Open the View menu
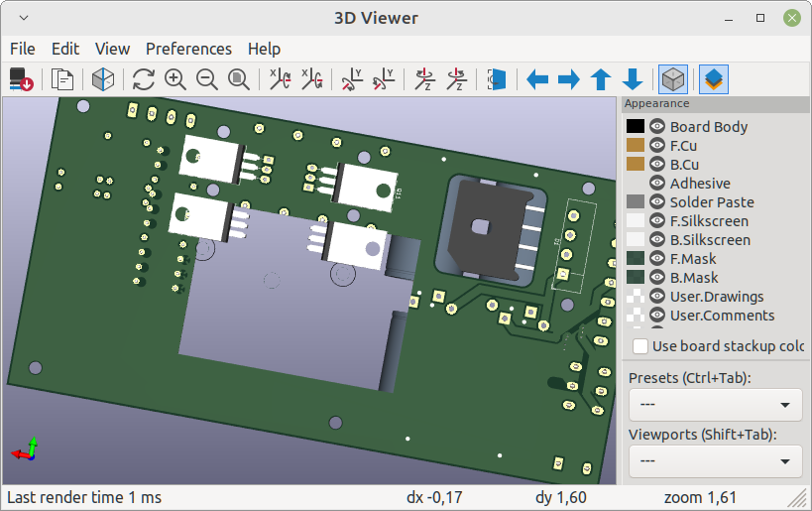Viewport: 812px width, 511px height. (x=112, y=49)
